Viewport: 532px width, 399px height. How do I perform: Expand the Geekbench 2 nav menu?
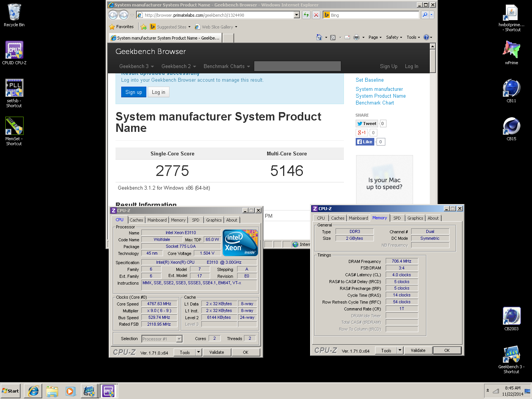179,66
